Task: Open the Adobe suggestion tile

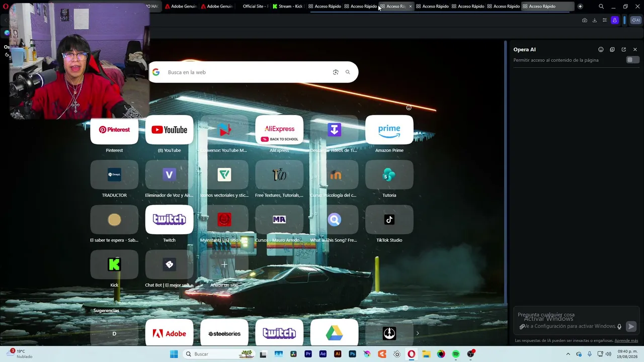Action: click(x=169, y=333)
